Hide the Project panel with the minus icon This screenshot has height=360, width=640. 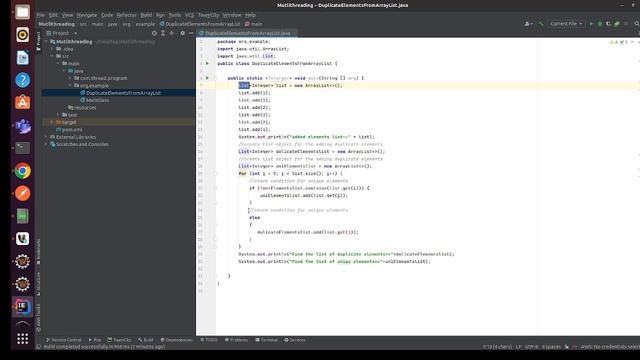tap(191, 33)
